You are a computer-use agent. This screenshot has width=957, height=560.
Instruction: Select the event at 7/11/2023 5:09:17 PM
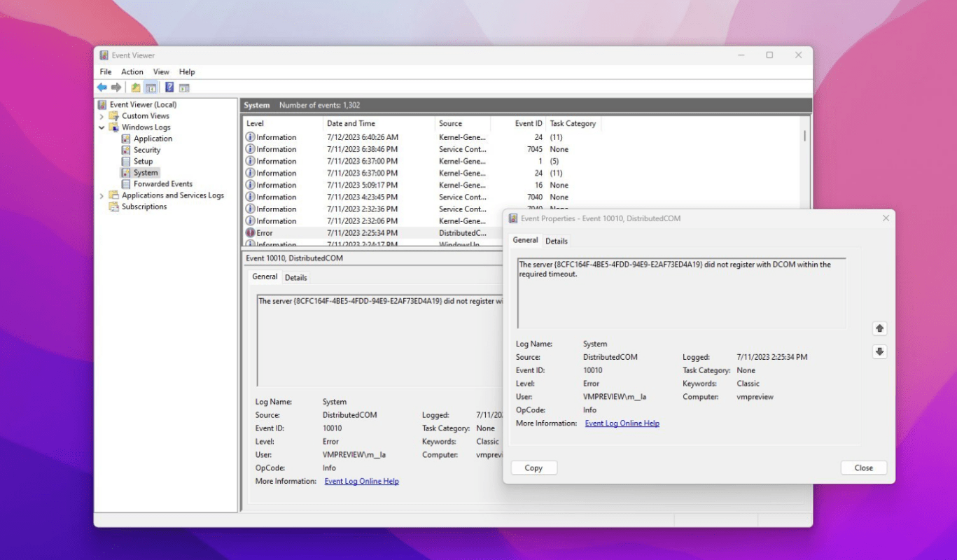(522, 185)
